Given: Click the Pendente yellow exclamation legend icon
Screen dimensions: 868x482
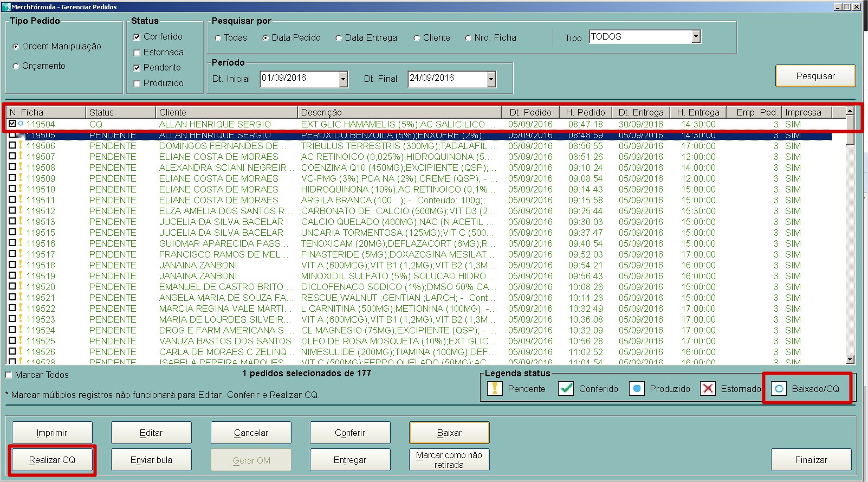Looking at the screenshot, I should click(x=495, y=389).
